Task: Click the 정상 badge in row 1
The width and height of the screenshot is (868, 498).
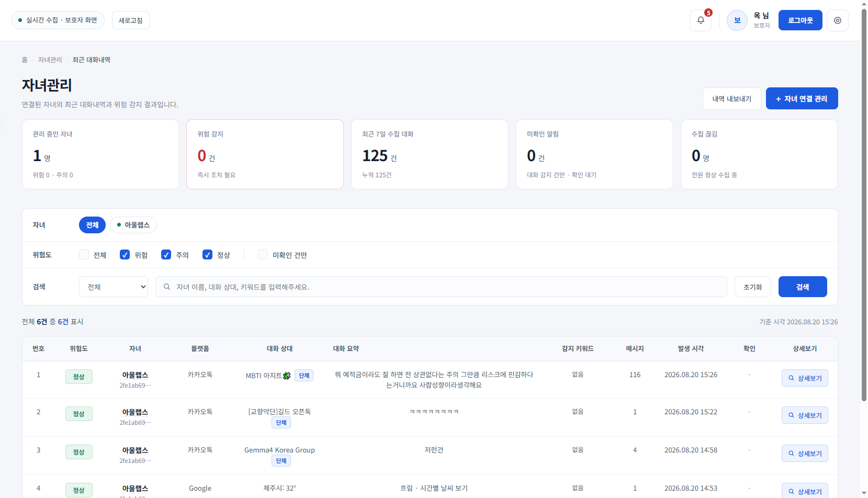Action: 79,377
